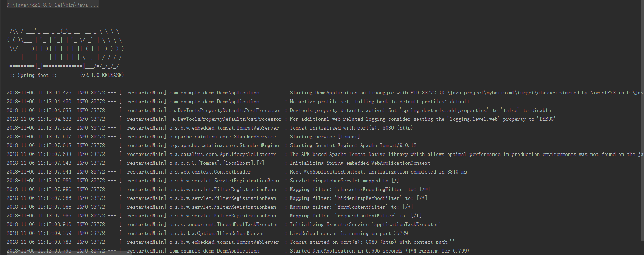Click 'Root WebApplicationContext: initialization completed' message
The image size is (644, 255).
point(378,172)
